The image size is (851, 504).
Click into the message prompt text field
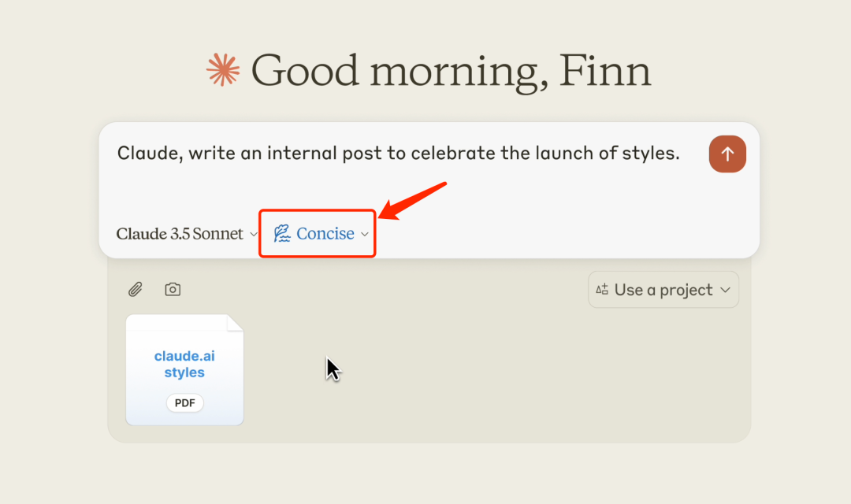tap(399, 154)
